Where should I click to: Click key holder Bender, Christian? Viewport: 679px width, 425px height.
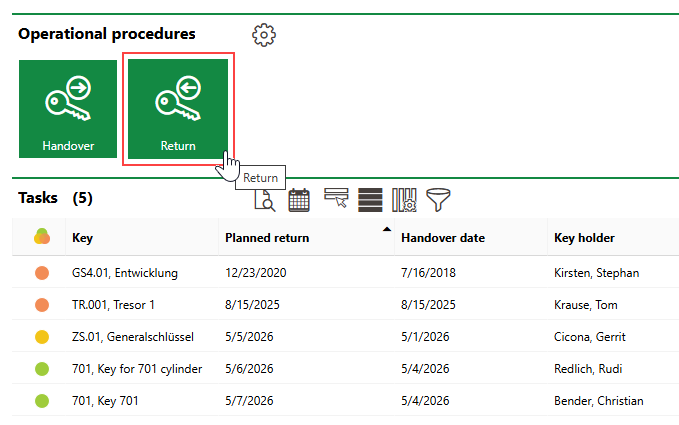pos(598,401)
